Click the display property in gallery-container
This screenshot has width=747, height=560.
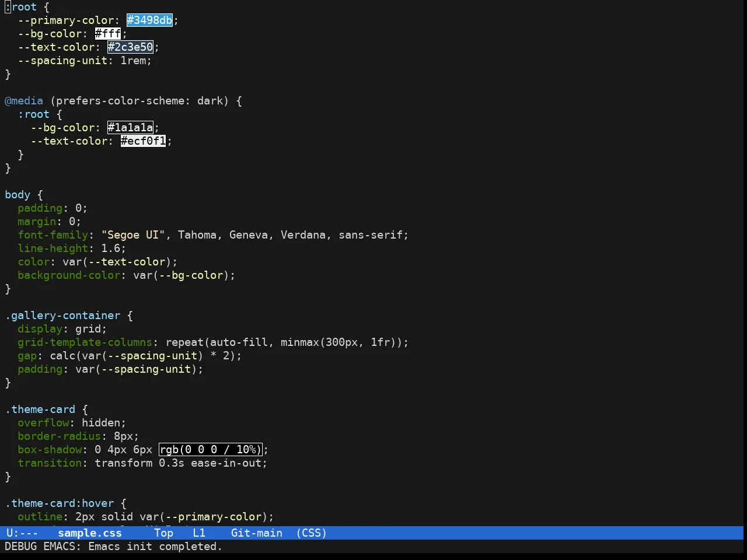coord(40,329)
